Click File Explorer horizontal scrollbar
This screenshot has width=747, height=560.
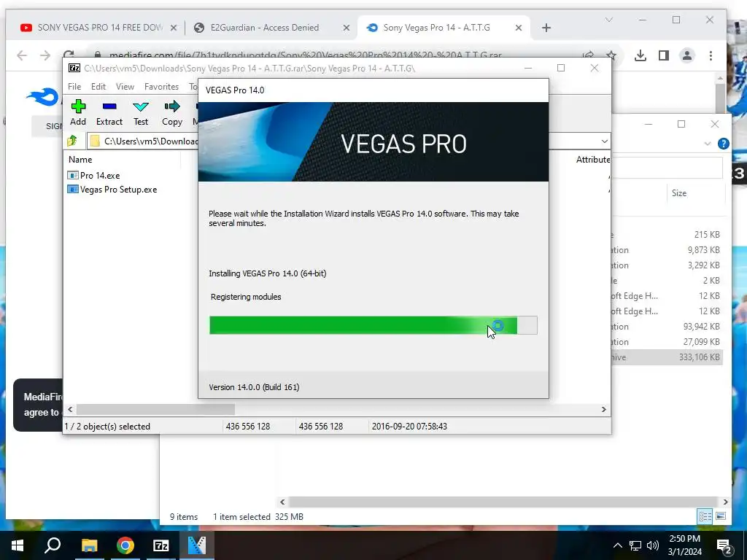[x=503, y=502]
